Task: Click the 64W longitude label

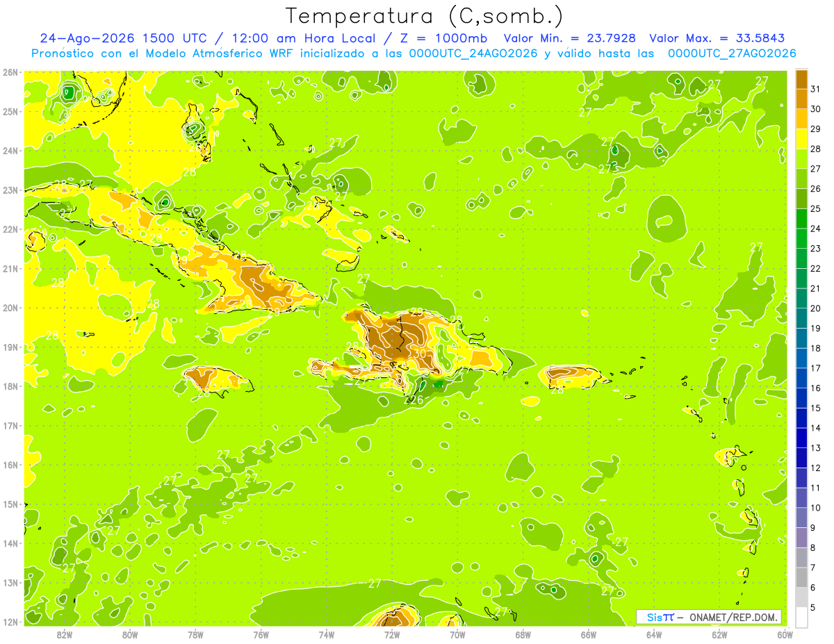Action: [654, 634]
